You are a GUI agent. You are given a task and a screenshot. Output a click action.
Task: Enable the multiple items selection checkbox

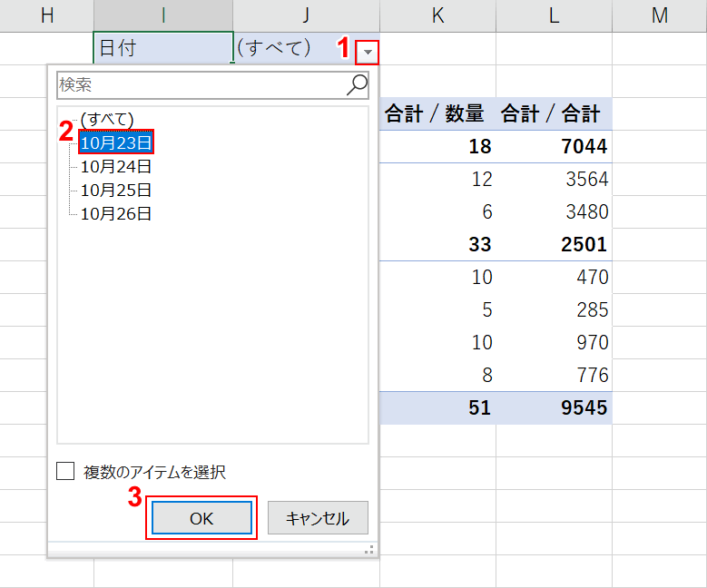coord(65,471)
